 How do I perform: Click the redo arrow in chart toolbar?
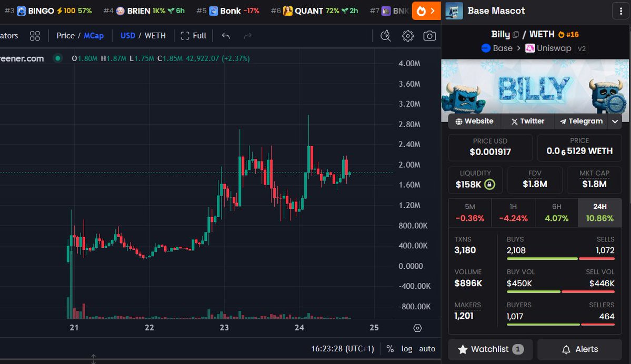(x=248, y=36)
